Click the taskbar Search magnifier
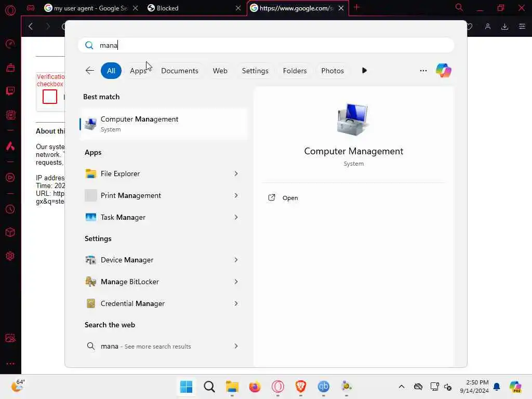Image resolution: width=532 pixels, height=399 pixels. coord(209,387)
